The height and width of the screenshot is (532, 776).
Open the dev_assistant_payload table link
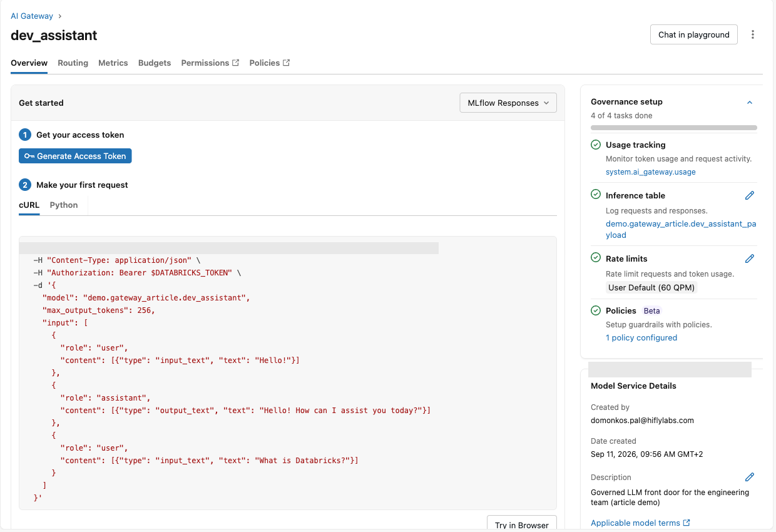(x=681, y=229)
